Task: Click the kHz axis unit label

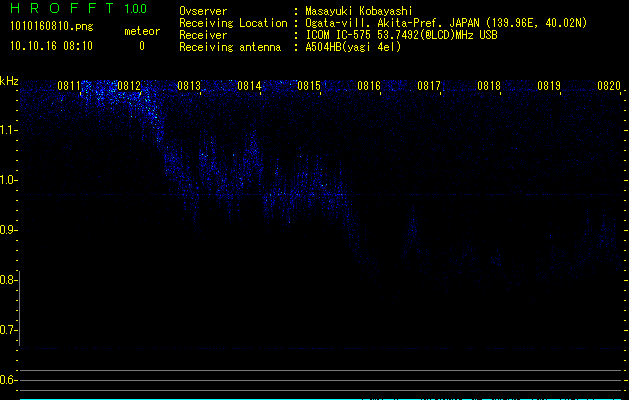Action: (x=9, y=81)
